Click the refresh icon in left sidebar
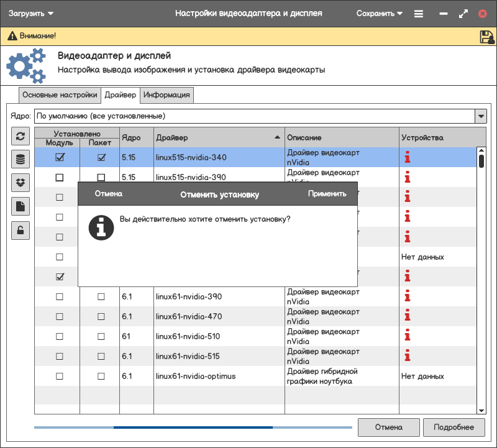The image size is (497, 448). tap(21, 137)
